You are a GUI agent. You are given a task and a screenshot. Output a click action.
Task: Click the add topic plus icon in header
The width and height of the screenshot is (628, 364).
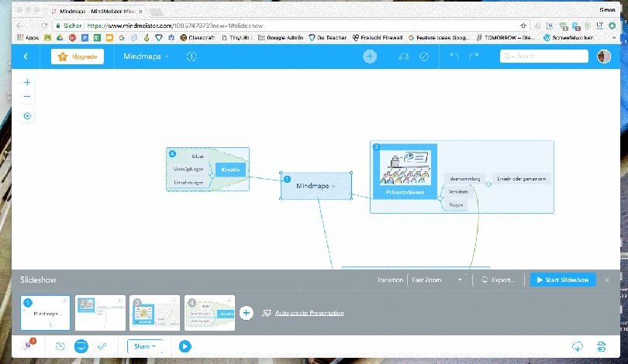coord(370,57)
